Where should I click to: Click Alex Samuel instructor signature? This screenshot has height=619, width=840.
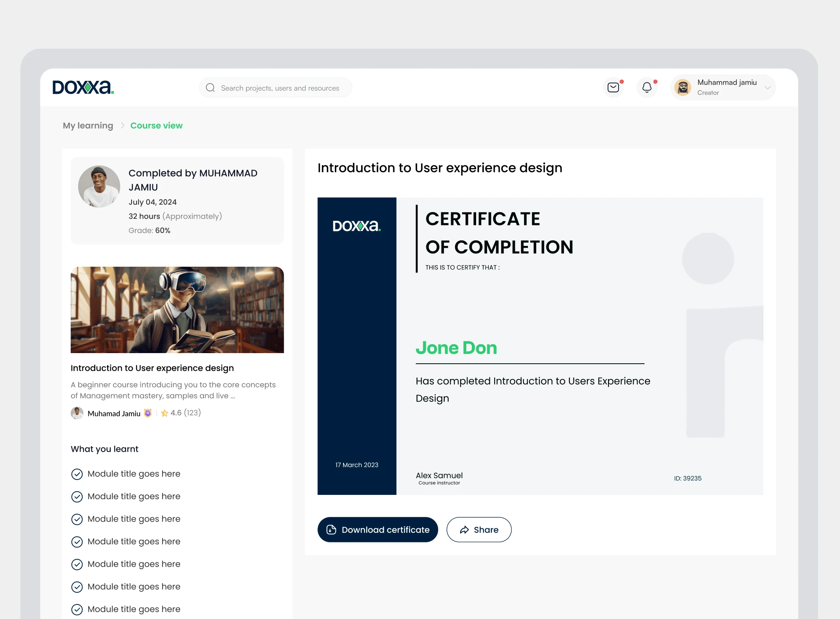pos(439,475)
